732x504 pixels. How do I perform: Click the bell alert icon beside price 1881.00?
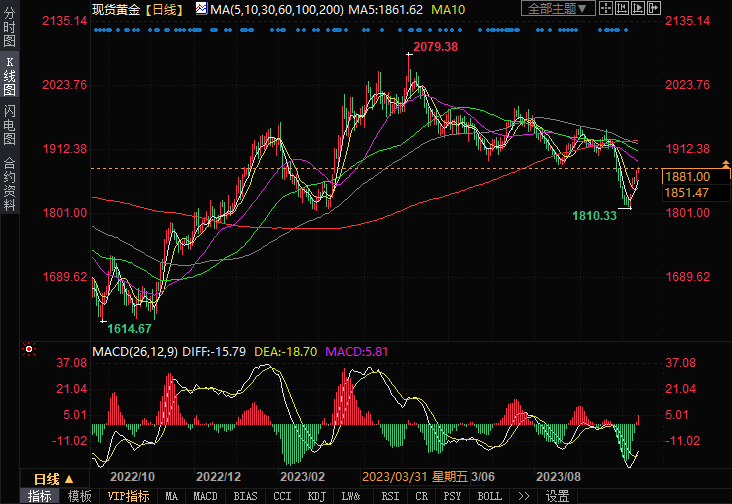[x=725, y=162]
